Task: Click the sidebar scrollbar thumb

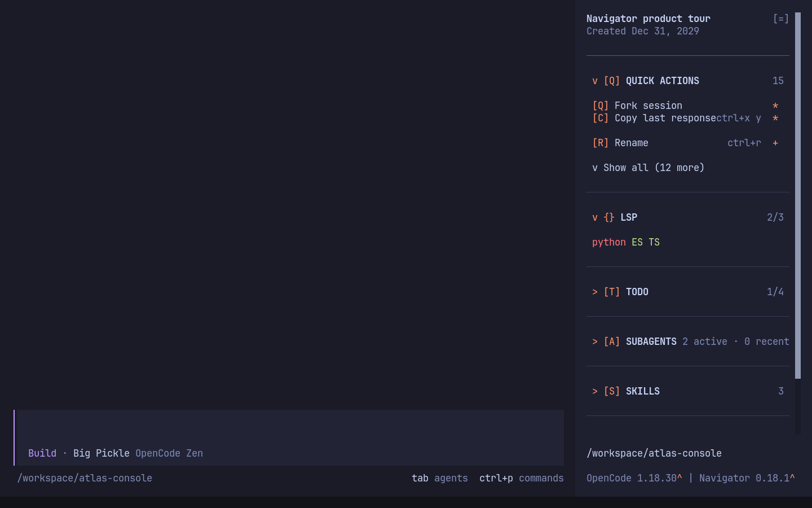Action: (x=798, y=195)
